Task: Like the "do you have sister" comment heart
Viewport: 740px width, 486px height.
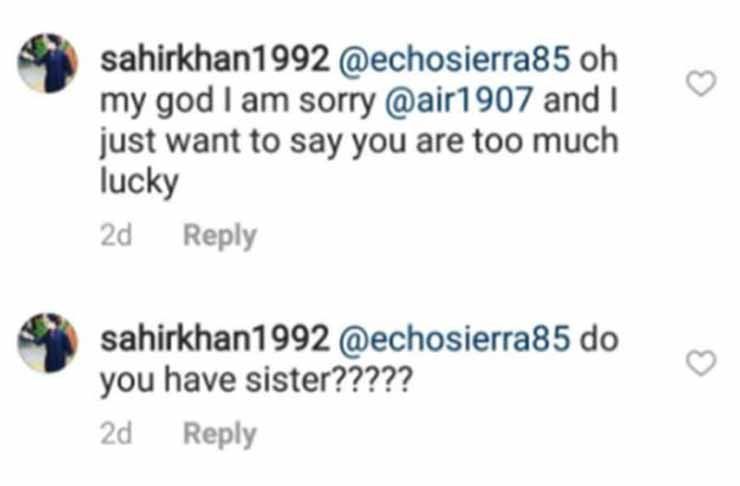Action: (x=704, y=364)
